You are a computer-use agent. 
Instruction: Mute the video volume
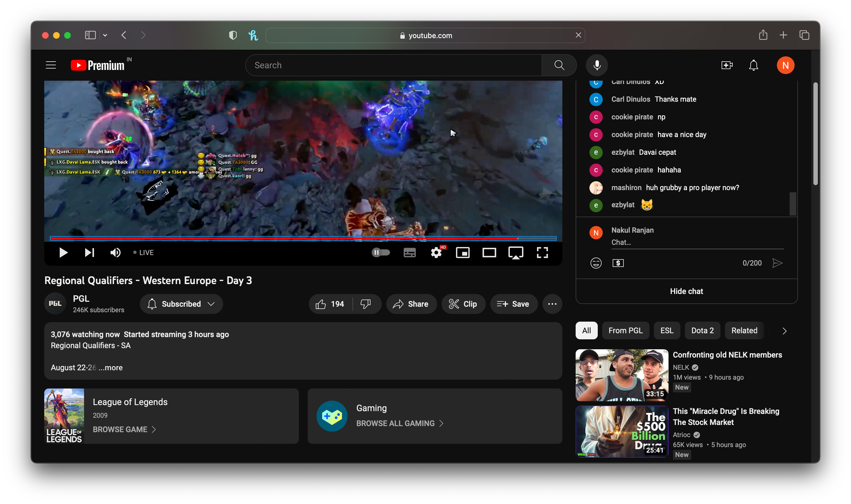116,252
